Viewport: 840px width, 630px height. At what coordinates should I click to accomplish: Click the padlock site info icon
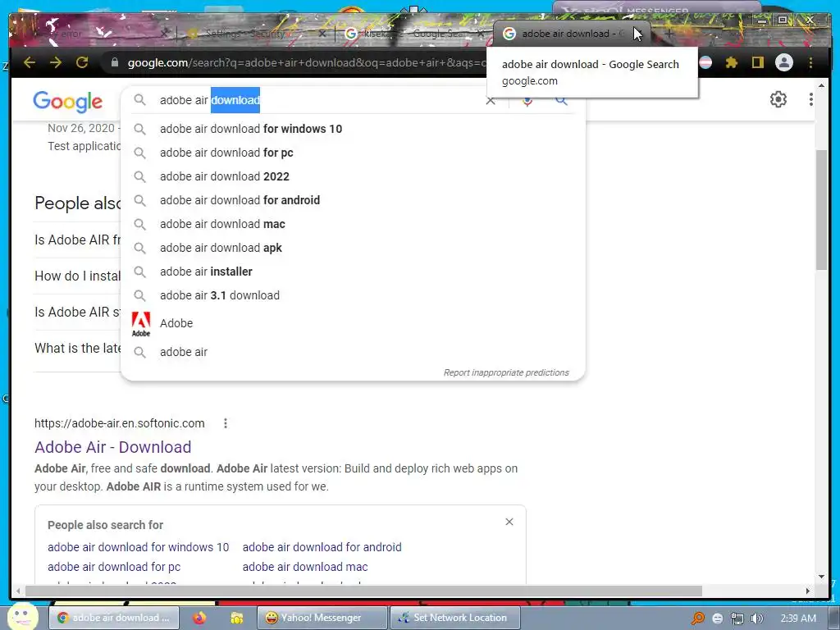[x=114, y=62]
